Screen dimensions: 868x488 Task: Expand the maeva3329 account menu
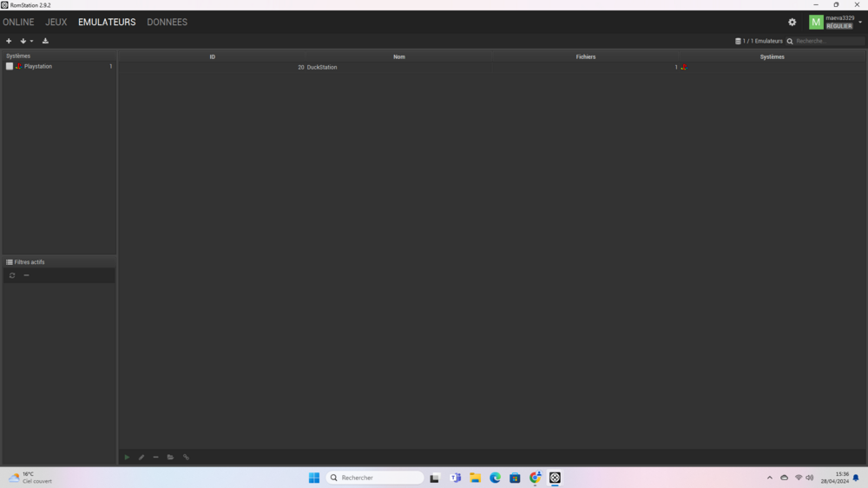859,23
